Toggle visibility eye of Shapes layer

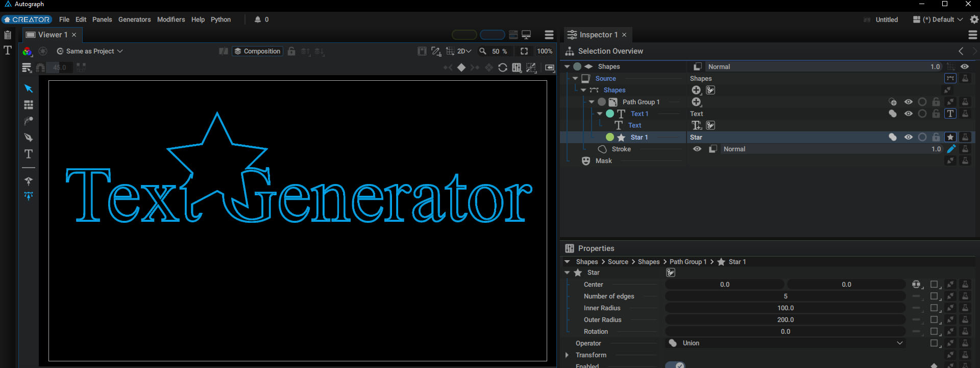[965, 66]
